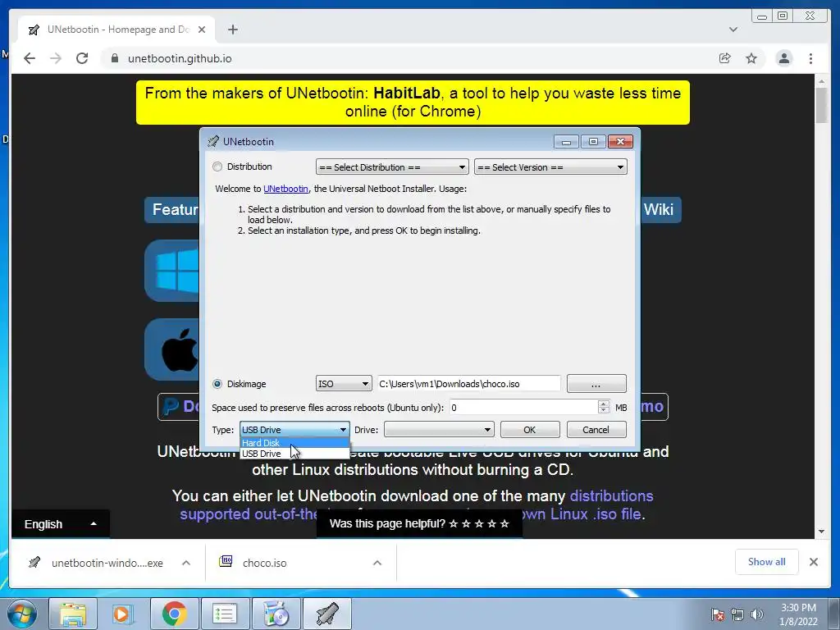Open the English language selector
This screenshot has width=840, height=630.
(61, 524)
